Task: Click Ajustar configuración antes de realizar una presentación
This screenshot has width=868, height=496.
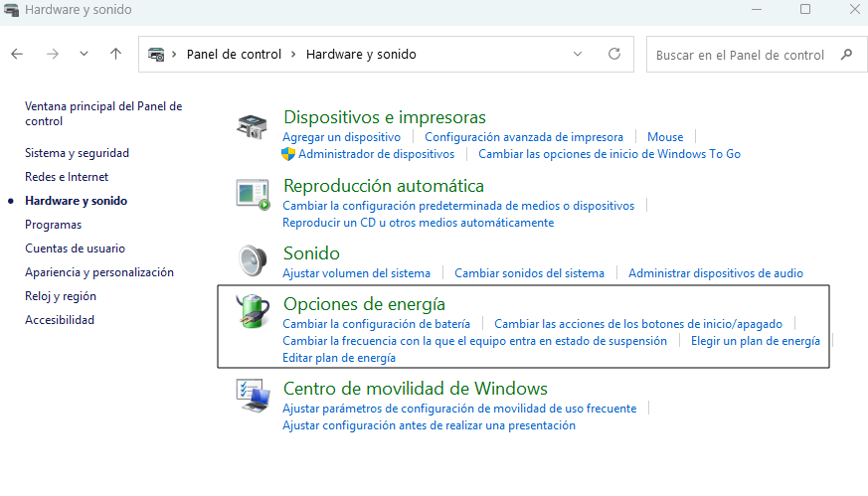Action: (429, 425)
